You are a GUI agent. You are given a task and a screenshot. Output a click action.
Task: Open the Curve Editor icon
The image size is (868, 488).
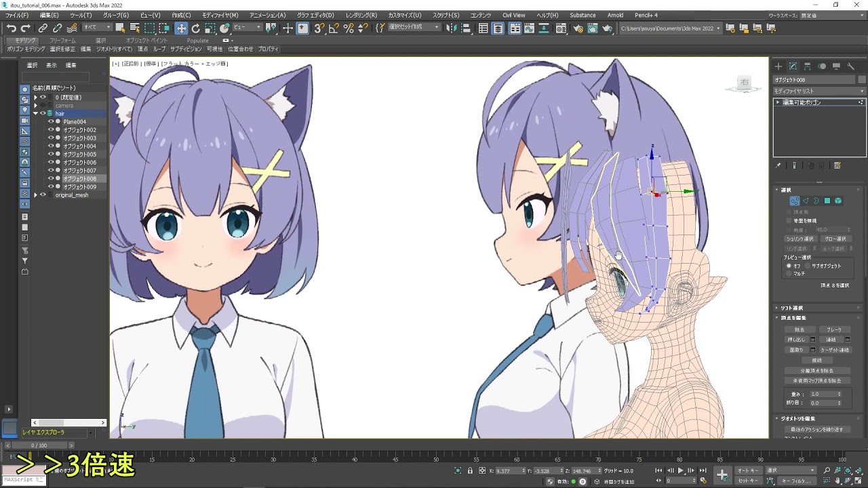[529, 28]
